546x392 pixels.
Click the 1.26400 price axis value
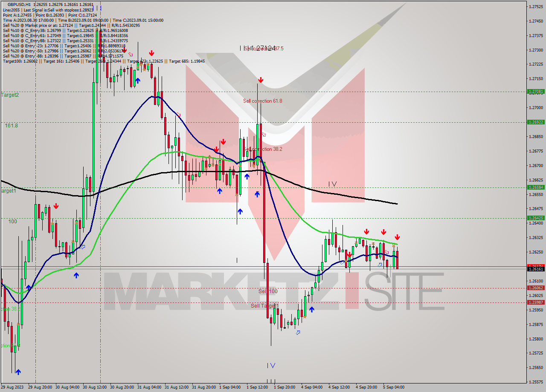pos(536,223)
